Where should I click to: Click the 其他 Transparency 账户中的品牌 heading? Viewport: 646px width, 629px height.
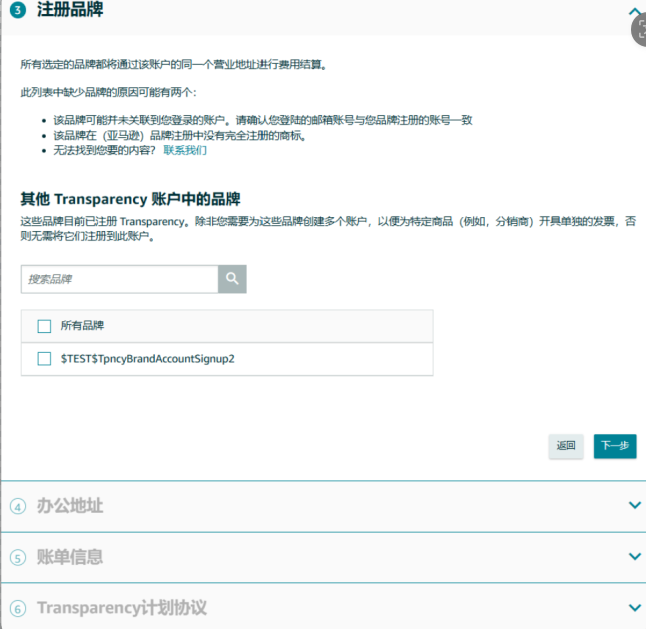130,199
